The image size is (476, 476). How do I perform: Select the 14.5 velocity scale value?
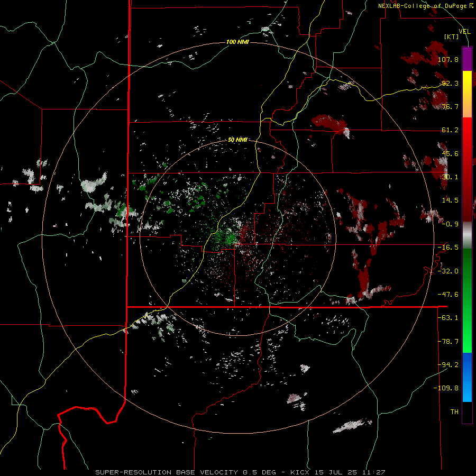[x=450, y=200]
